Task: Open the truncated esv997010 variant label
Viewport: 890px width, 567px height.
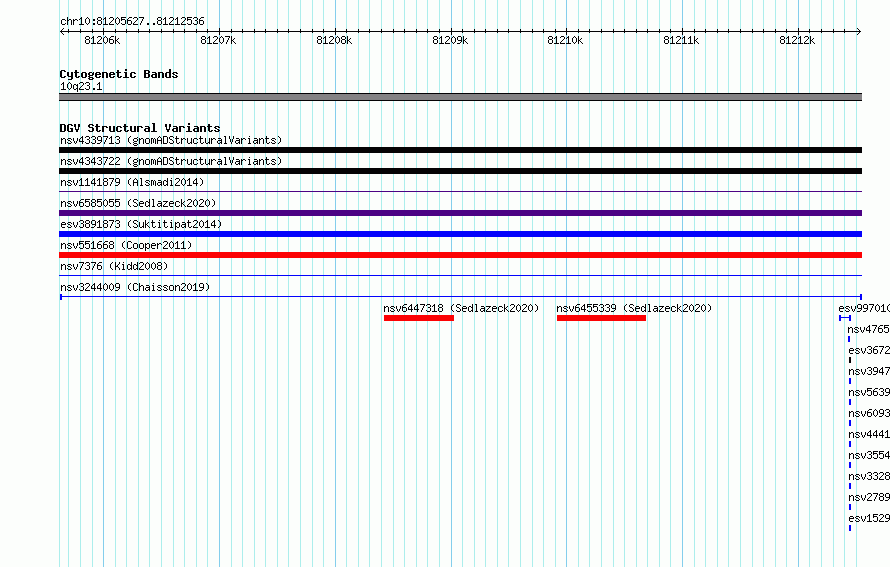Action: pos(864,308)
